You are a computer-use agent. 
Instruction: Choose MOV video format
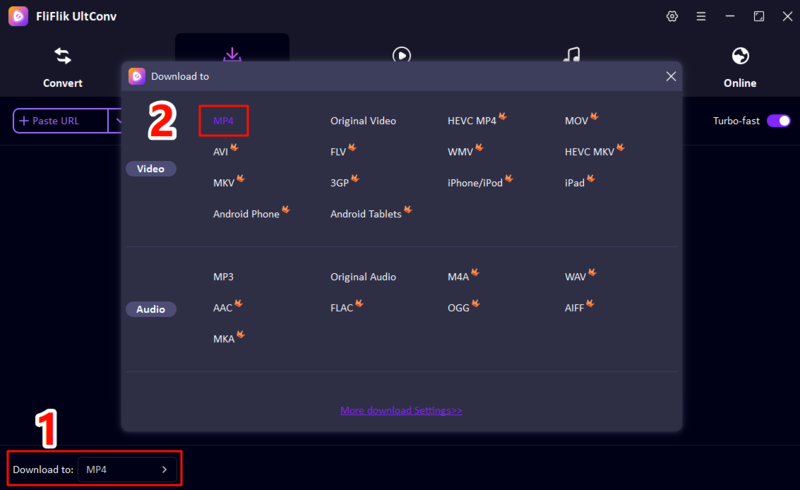pyautogui.click(x=577, y=121)
